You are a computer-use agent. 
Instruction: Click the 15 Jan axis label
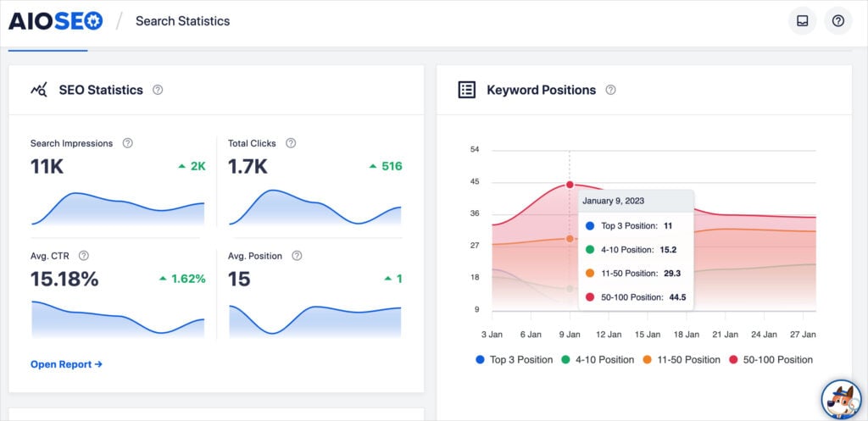[648, 335]
